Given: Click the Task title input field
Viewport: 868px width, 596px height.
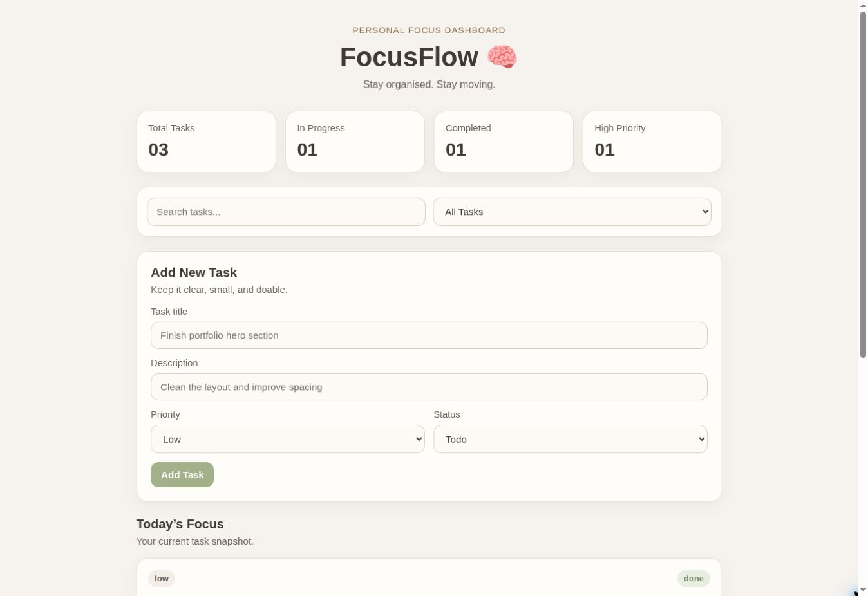Looking at the screenshot, I should 429,335.
